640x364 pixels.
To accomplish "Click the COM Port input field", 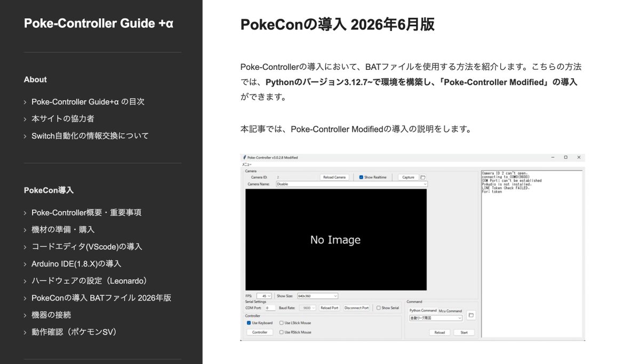I will pyautogui.click(x=270, y=308).
